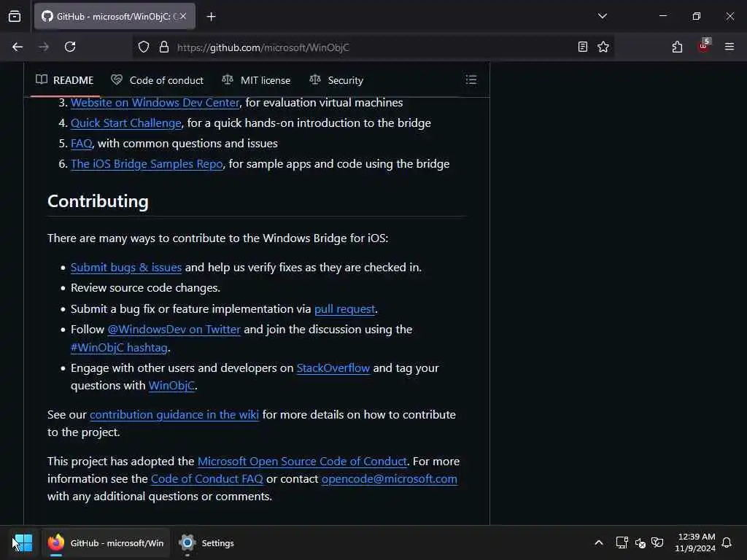Open network status tray icon
The image size is (747, 560).
622,542
